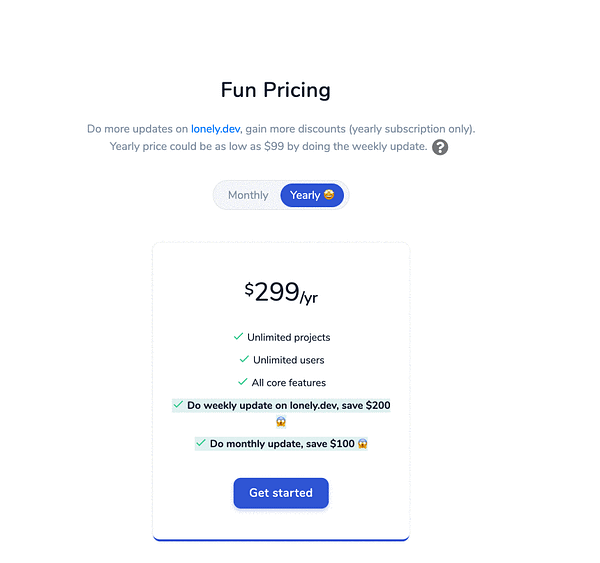Click highlighted weekly update save $200 text

(288, 406)
